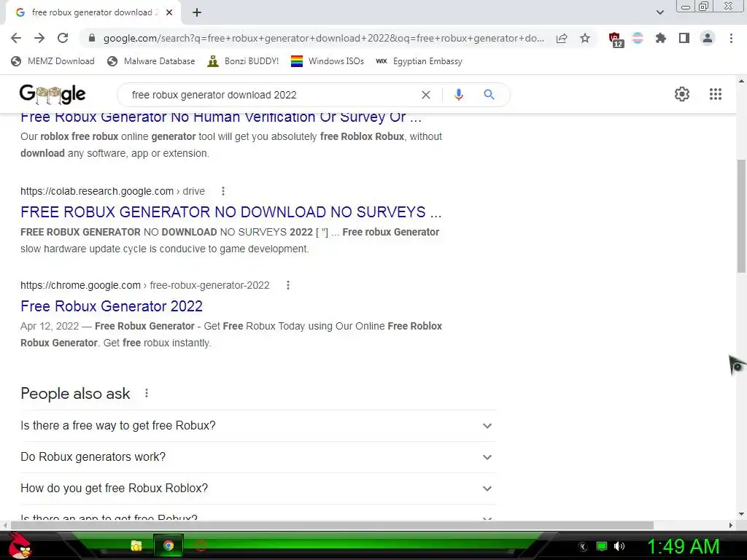747x560 pixels.
Task: Click the address bar URL
Action: click(x=323, y=38)
